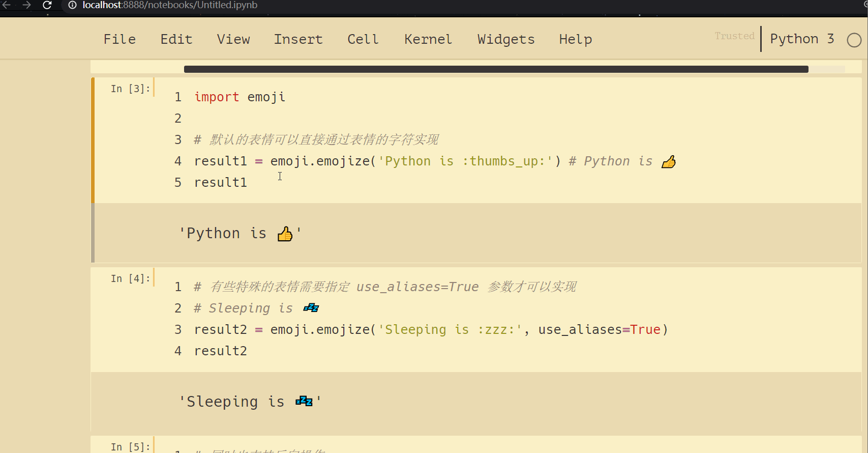
Task: Click the ':thumbs_up:' string in cell 3
Action: pos(507,161)
